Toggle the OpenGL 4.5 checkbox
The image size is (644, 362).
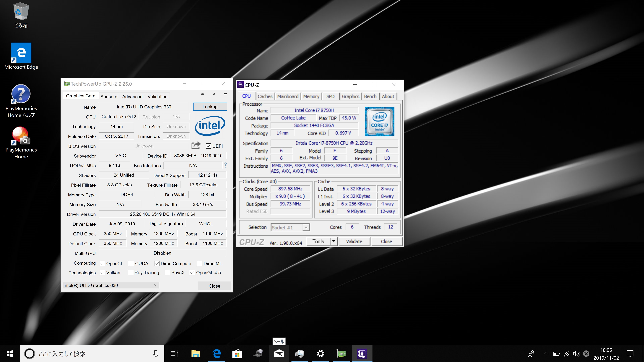[192, 273]
